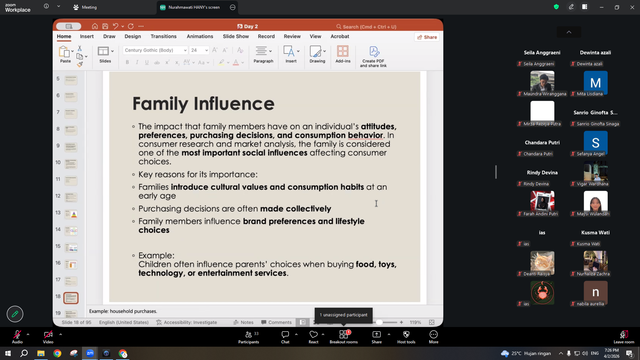Expand the Slides layout dropdown arrow

pyautogui.click(x=112, y=51)
